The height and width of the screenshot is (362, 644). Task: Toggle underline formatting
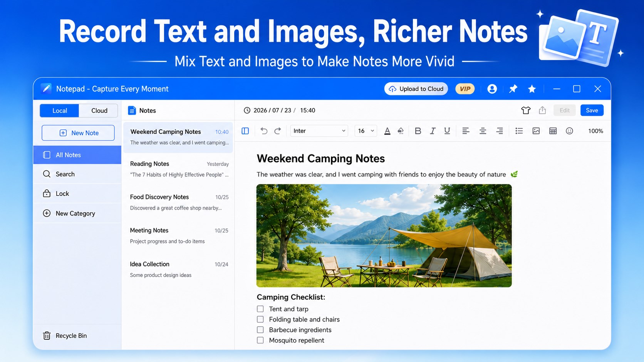click(447, 131)
